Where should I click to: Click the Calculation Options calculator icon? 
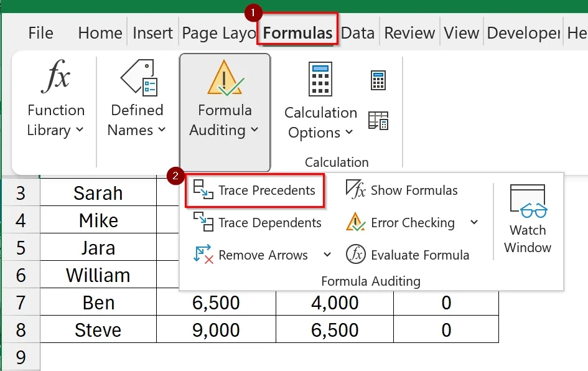tap(320, 79)
